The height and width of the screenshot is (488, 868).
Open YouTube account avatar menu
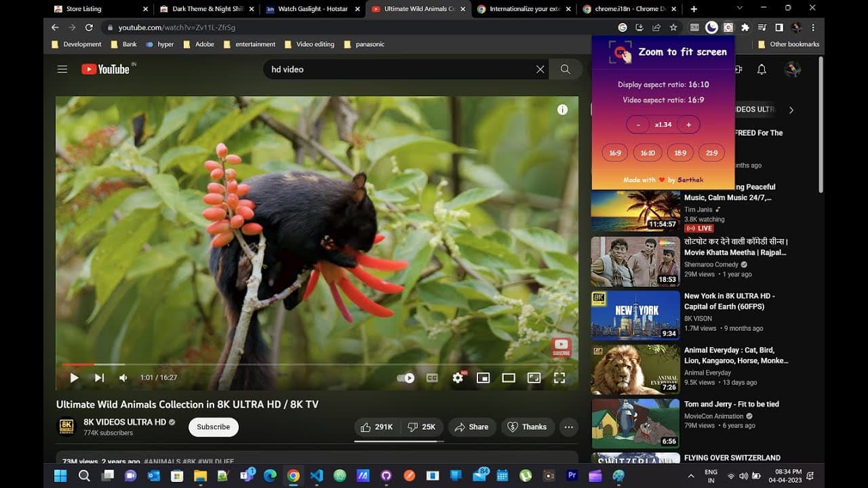point(792,69)
